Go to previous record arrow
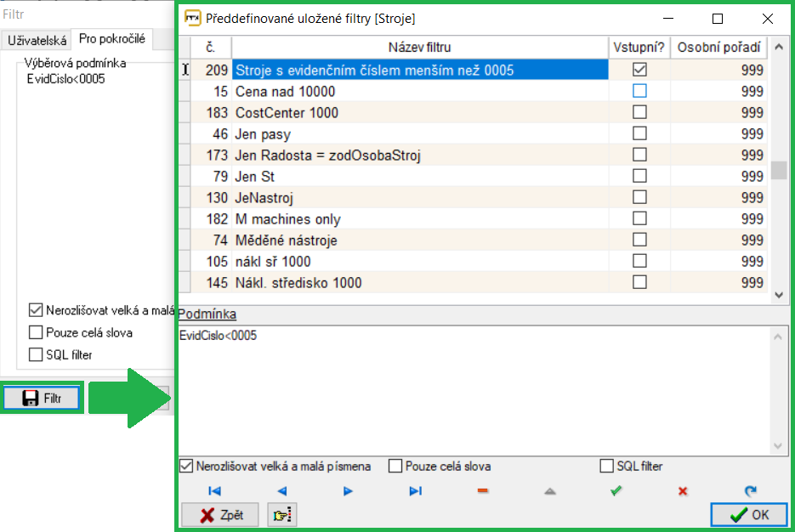Screen dimensions: 795x532 [x=281, y=491]
